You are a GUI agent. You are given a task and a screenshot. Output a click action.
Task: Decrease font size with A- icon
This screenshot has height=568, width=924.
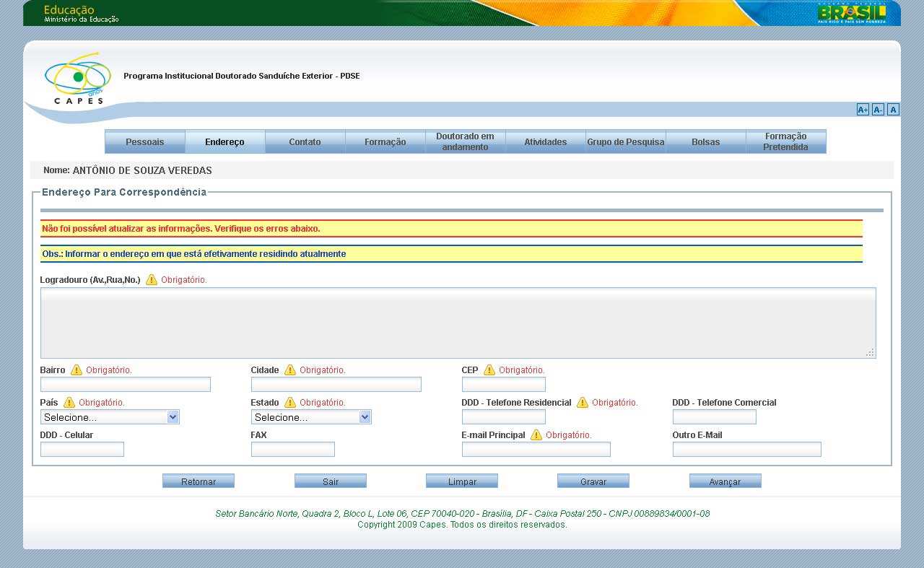pyautogui.click(x=878, y=110)
